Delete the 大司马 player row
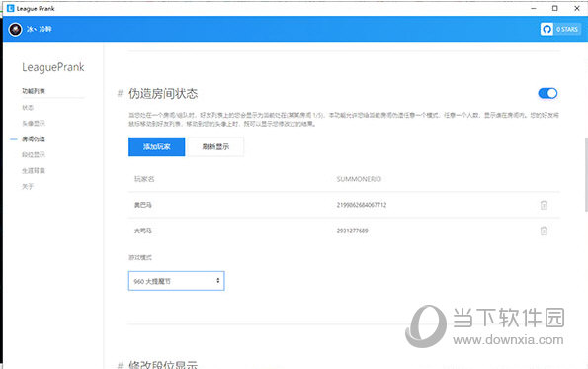588x369 pixels. tap(544, 231)
